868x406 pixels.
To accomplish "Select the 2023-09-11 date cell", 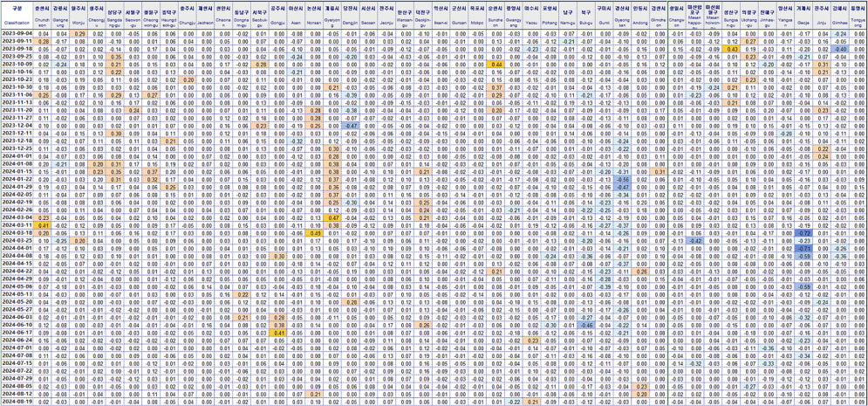I will click(x=17, y=42).
